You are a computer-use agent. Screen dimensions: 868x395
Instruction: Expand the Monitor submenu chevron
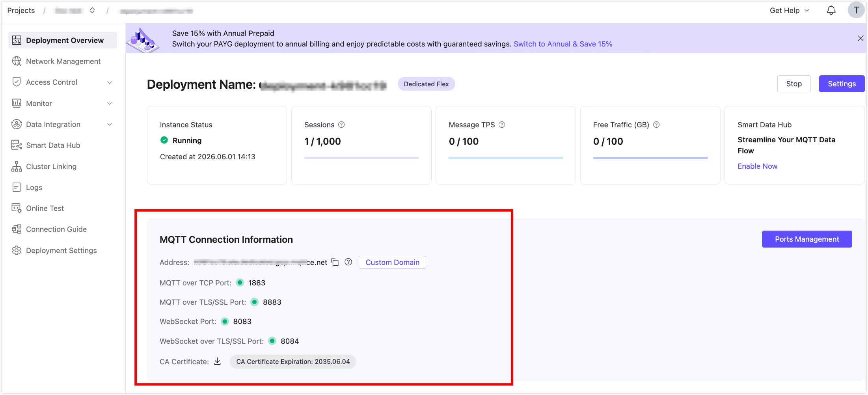110,103
